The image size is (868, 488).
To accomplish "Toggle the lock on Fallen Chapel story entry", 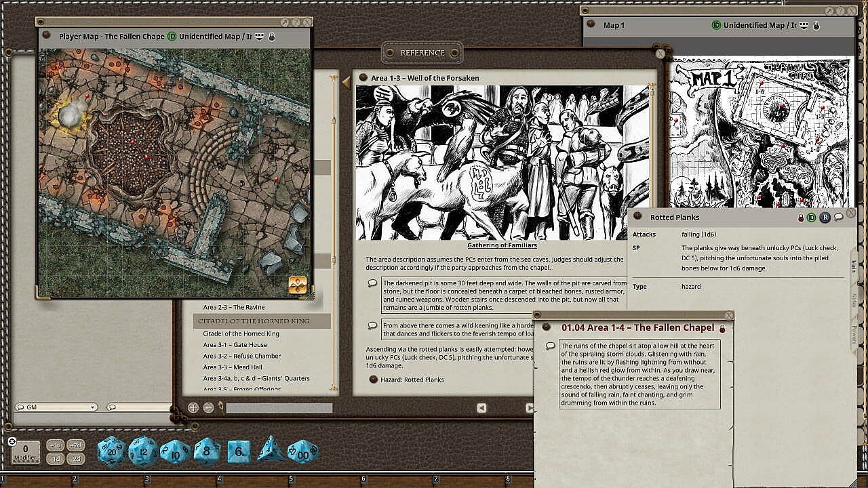I will tap(722, 329).
